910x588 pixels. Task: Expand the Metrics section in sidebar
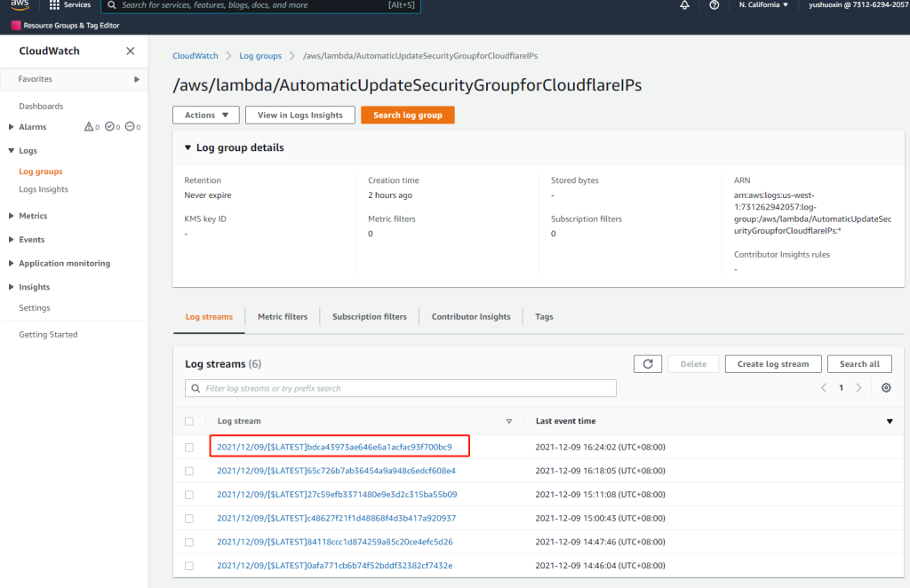11,216
